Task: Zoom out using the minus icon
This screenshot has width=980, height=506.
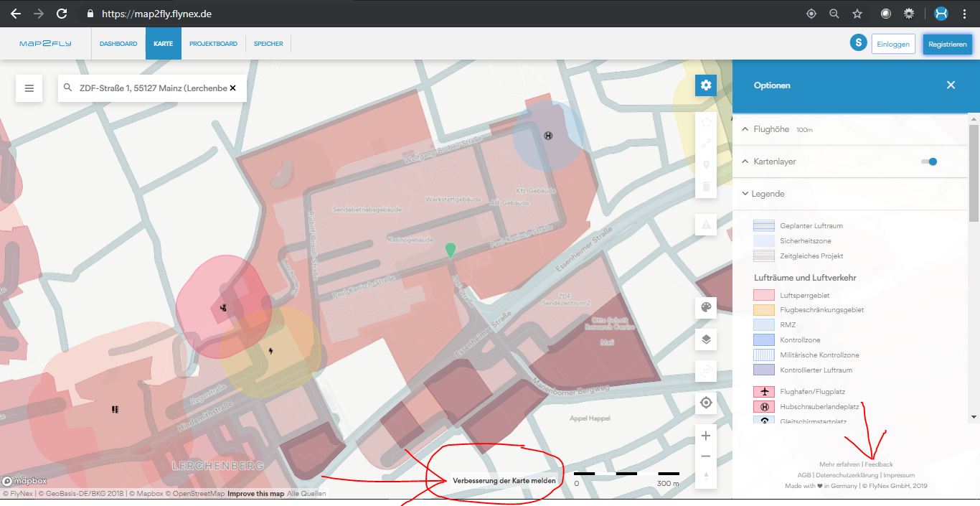Action: click(705, 455)
